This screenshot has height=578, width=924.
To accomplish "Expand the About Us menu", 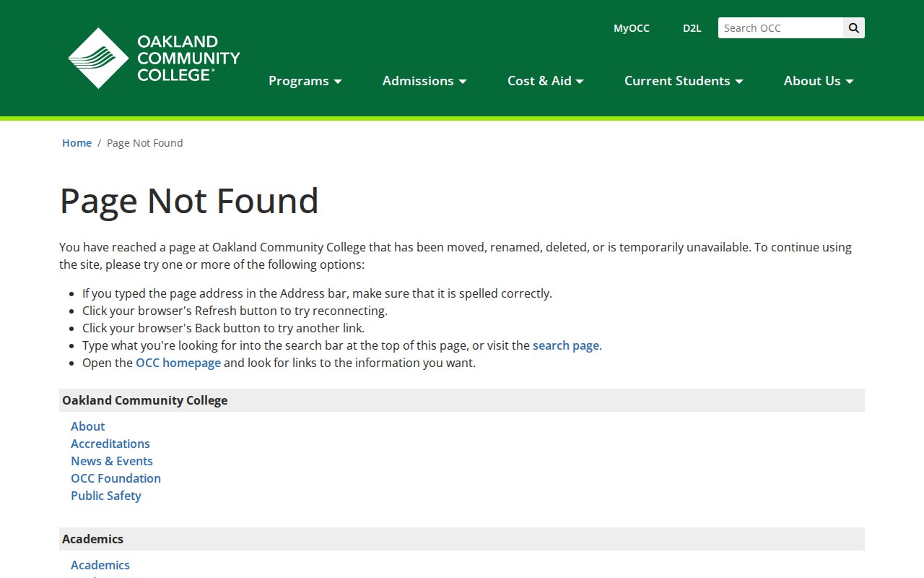I will coord(818,81).
